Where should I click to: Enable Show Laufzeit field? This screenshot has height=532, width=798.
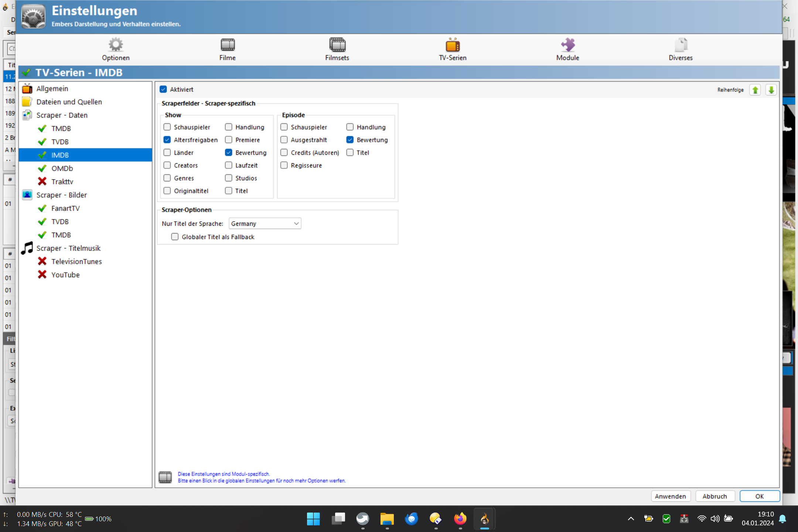(229, 165)
